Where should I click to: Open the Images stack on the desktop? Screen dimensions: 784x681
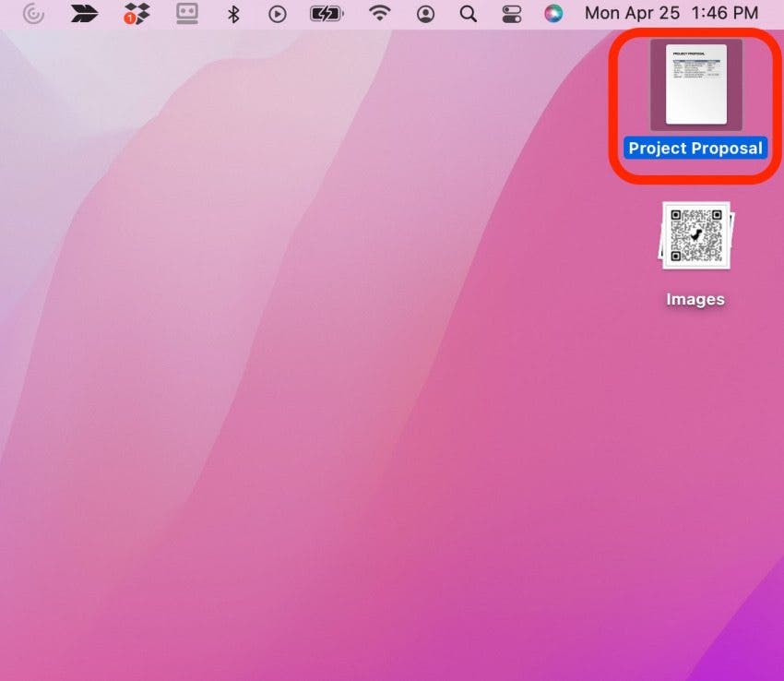click(695, 236)
